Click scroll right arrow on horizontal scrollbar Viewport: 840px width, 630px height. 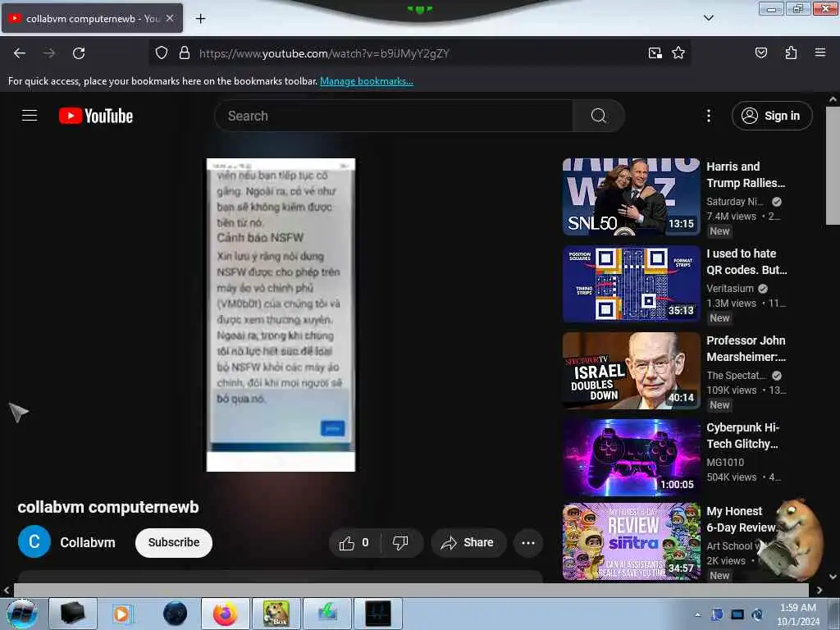(x=819, y=590)
